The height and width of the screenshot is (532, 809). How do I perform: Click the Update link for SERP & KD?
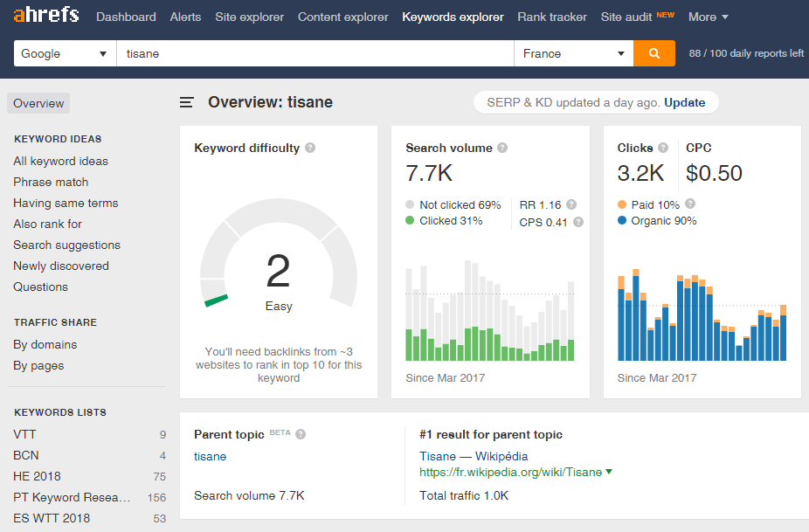685,102
